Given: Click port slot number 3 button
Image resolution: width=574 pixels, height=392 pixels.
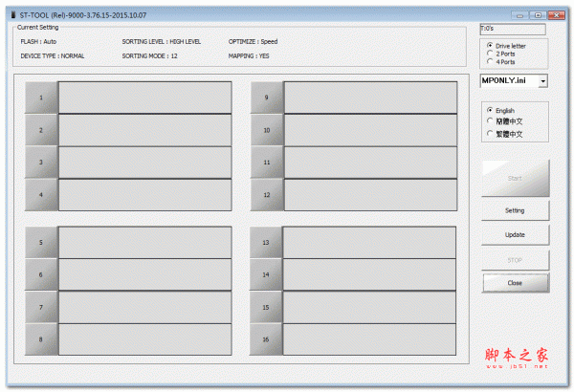Looking at the screenshot, I should pos(41,163).
